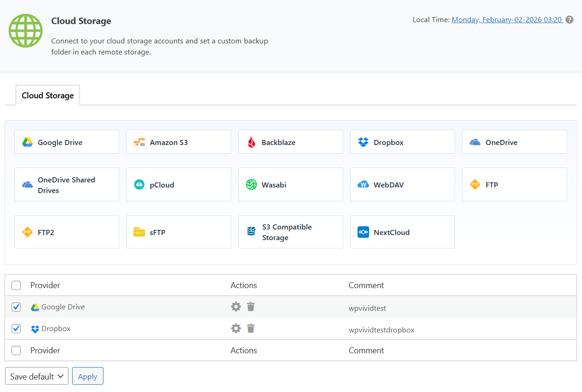The height and width of the screenshot is (392, 582).
Task: Click the Google Drive storage icon
Action: (x=27, y=142)
